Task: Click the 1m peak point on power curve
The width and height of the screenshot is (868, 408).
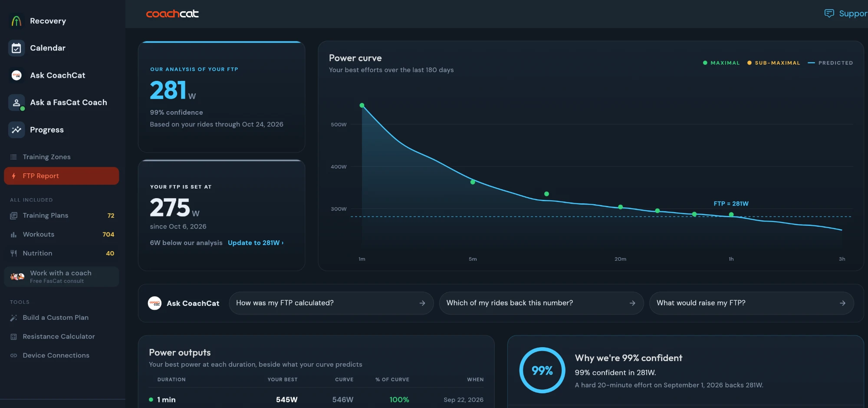Action: (x=362, y=106)
